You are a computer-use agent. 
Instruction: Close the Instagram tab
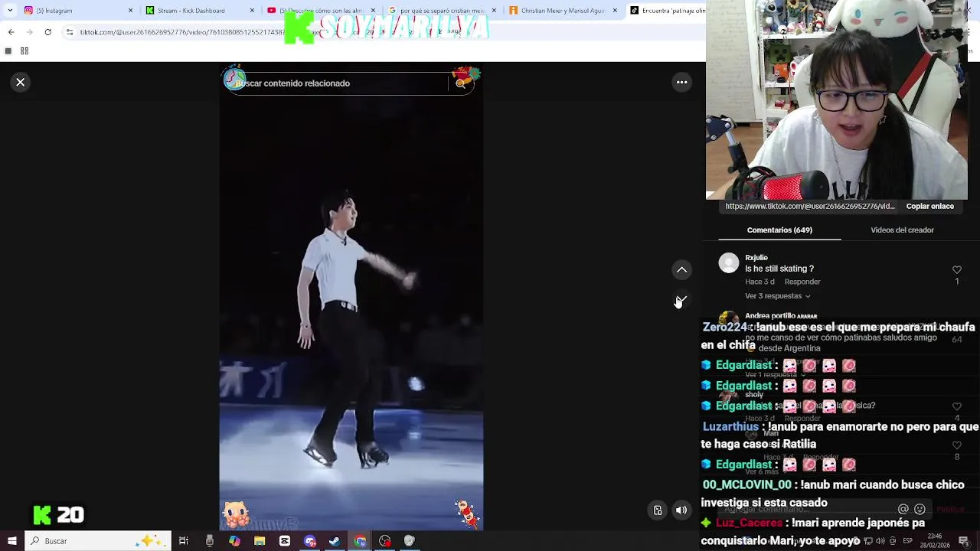[x=131, y=11]
